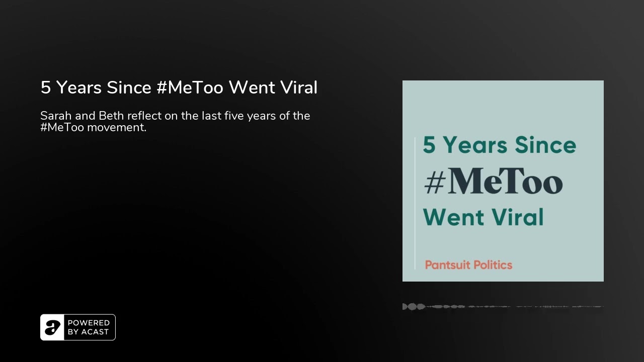This screenshot has width=644, height=362.
Task: Seek to the middle of the waveform
Action: point(503,307)
